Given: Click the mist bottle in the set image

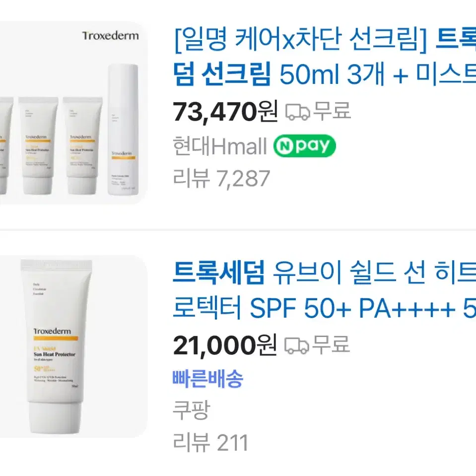Looking at the screenshot, I should pyautogui.click(x=123, y=130).
